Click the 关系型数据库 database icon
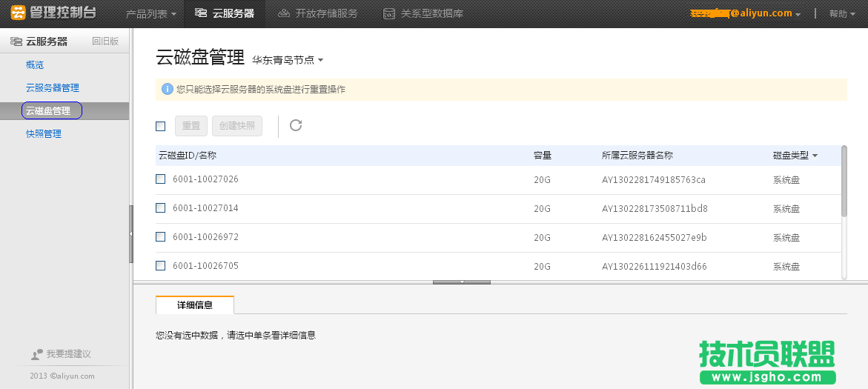 pyautogui.click(x=389, y=13)
